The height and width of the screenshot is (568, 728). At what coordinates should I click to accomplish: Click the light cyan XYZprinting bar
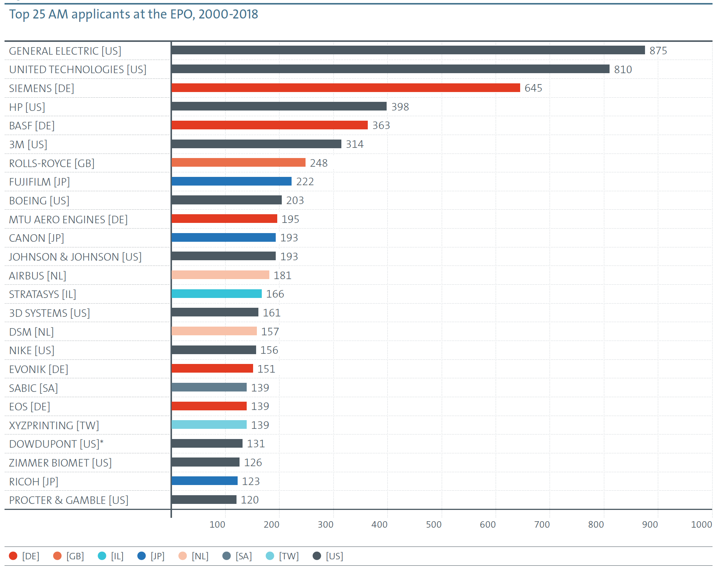click(209, 425)
